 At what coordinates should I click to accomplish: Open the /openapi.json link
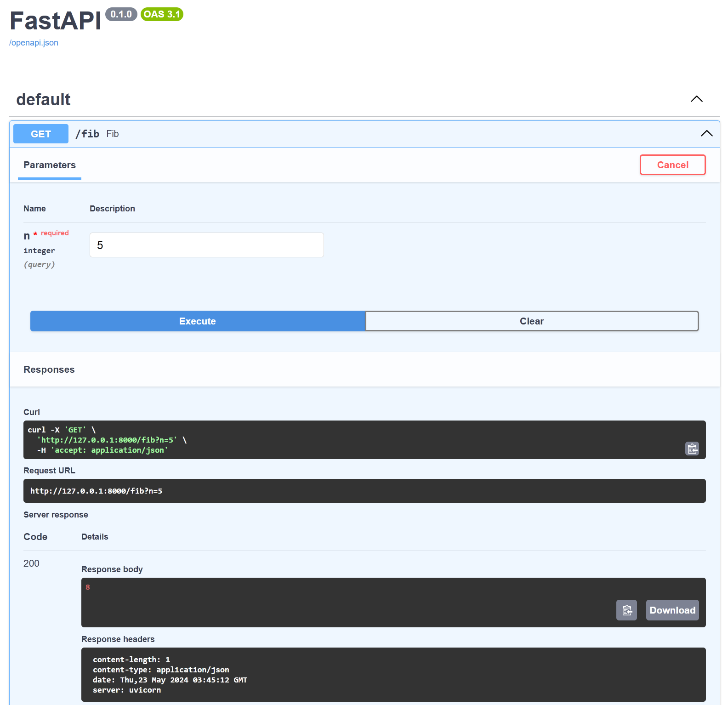pos(34,43)
